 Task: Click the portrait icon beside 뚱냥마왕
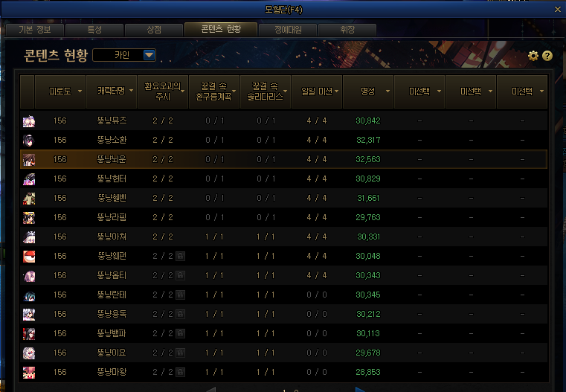pos(29,372)
